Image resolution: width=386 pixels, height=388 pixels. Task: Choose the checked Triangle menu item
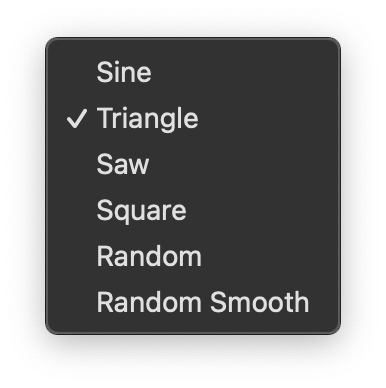coord(193,118)
